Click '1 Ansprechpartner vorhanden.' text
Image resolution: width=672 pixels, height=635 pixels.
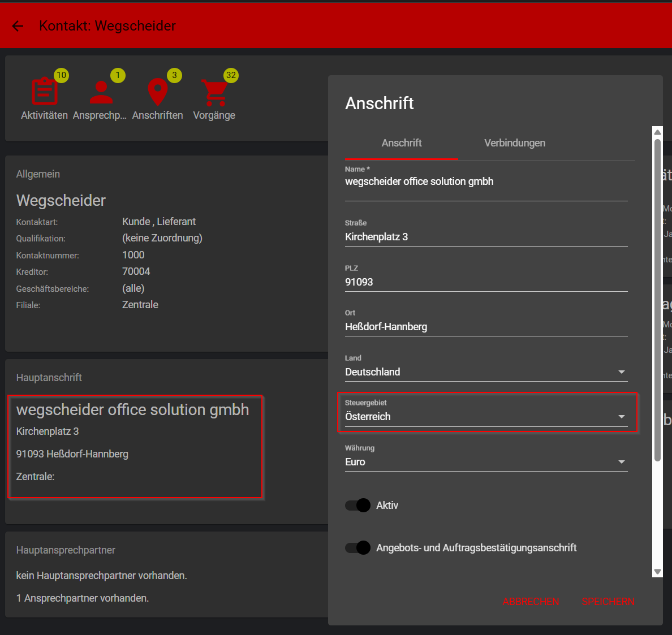(82, 598)
